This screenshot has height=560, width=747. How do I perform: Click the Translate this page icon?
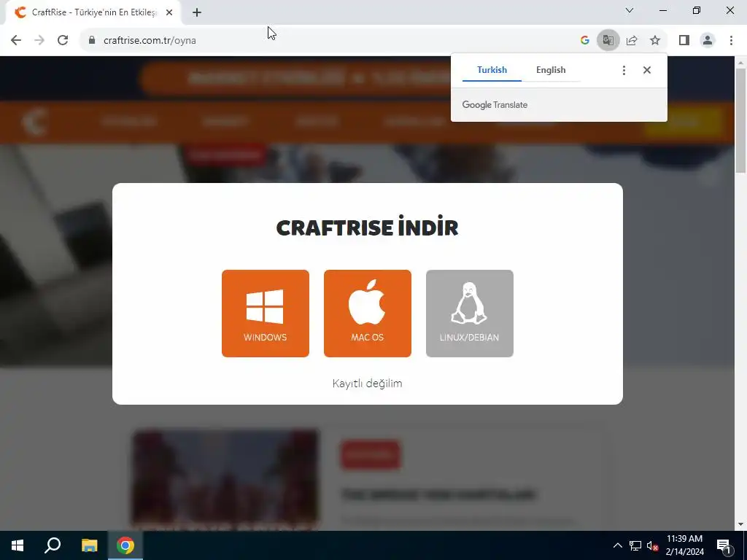(608, 40)
